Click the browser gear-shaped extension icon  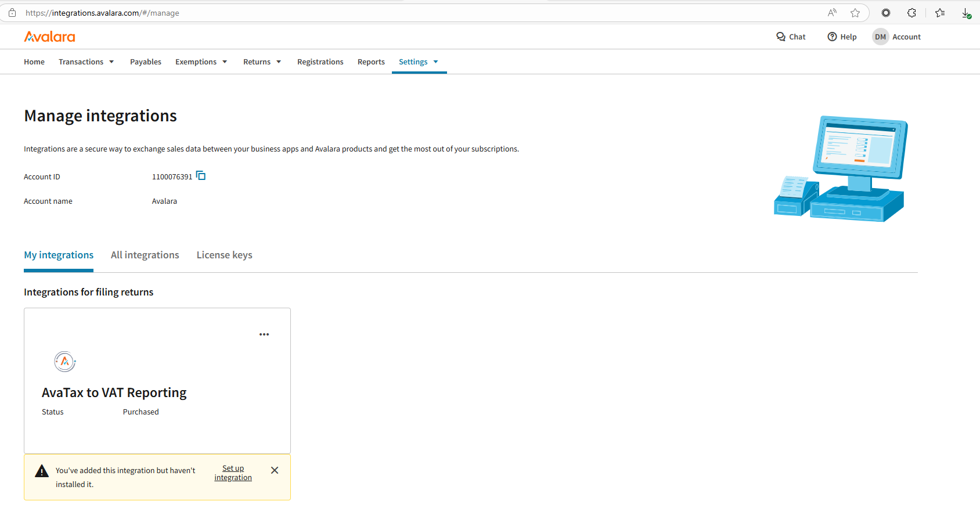click(886, 13)
